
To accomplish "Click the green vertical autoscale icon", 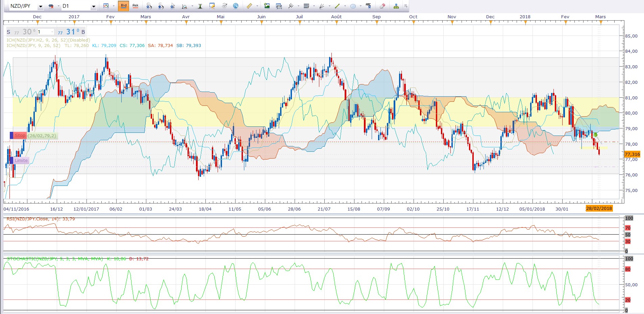I will (200, 6).
